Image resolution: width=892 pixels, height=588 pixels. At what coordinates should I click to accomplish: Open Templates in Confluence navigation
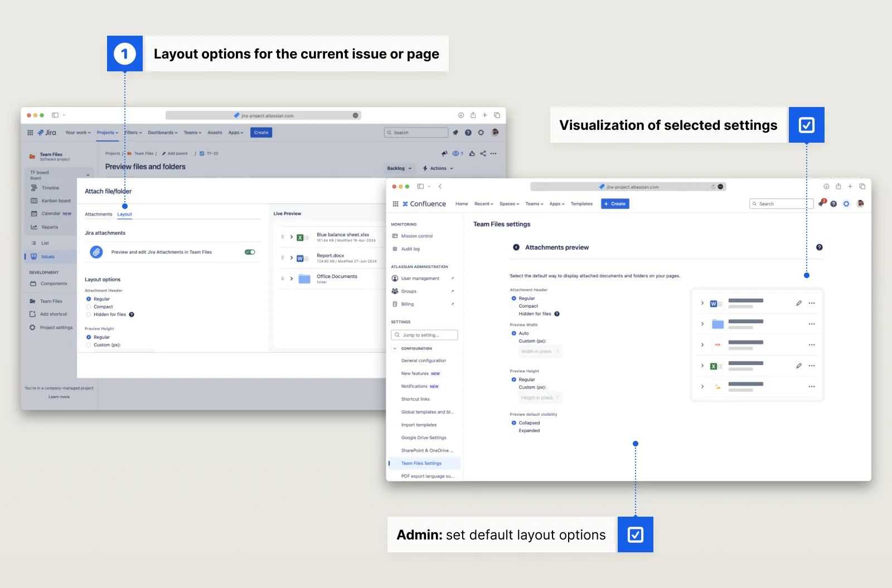point(581,204)
